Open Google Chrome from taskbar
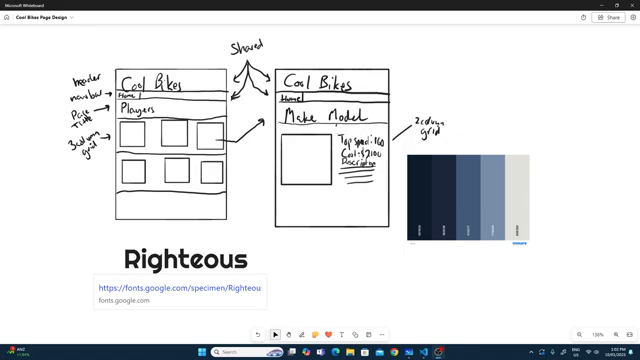The width and height of the screenshot is (640, 360). tap(394, 352)
